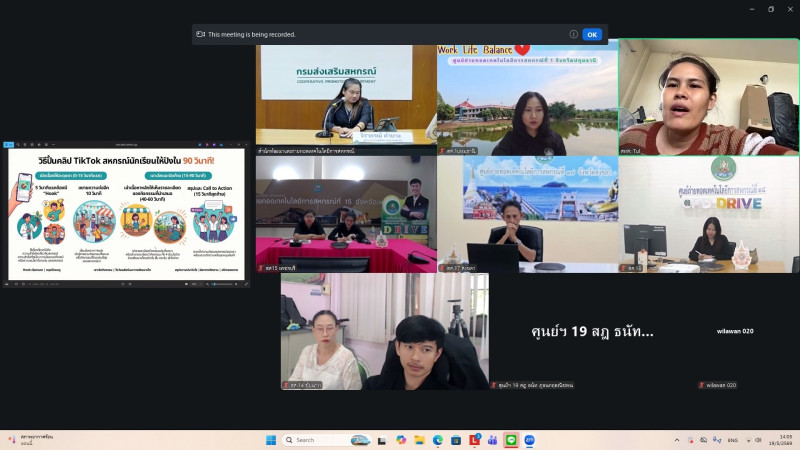Launch Microsoft Edge from the taskbar
The image size is (800, 450).
tap(438, 440)
